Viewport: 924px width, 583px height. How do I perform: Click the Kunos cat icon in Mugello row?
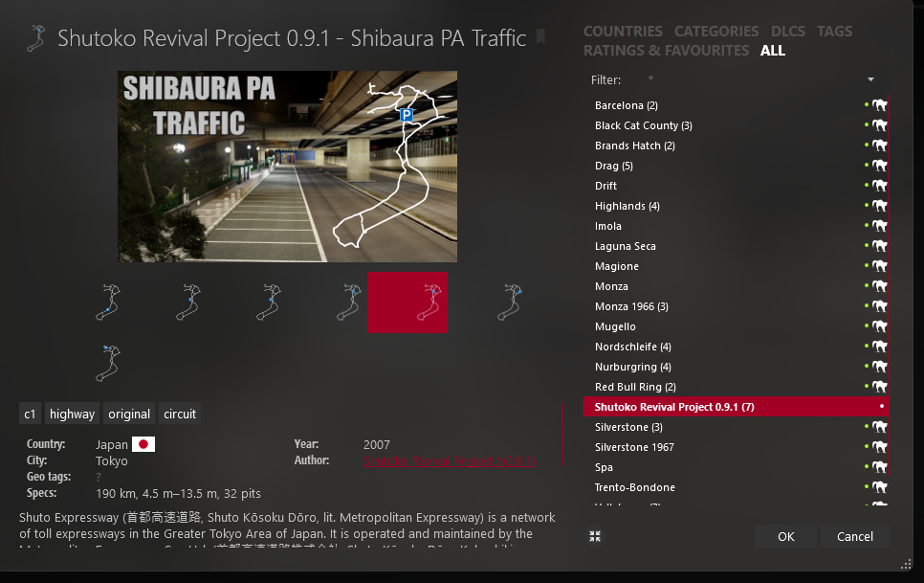click(x=880, y=326)
